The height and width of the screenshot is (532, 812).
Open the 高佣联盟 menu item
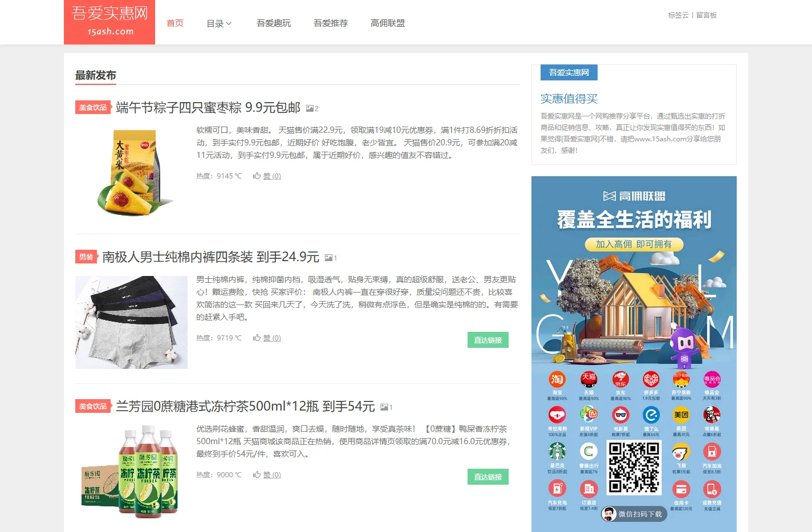click(x=388, y=23)
